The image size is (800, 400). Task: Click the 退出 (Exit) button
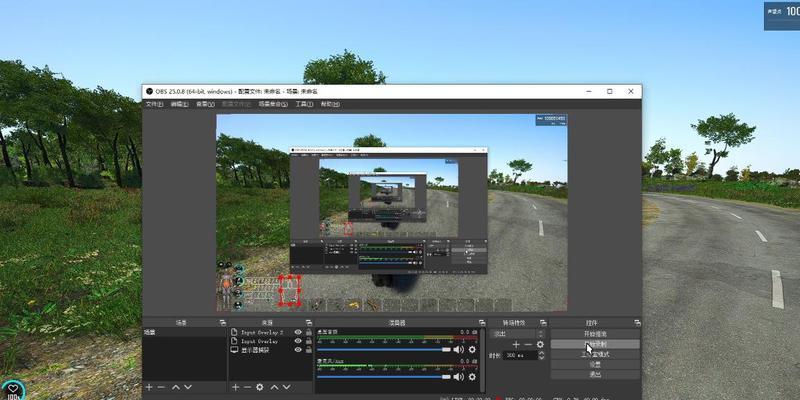click(x=595, y=375)
